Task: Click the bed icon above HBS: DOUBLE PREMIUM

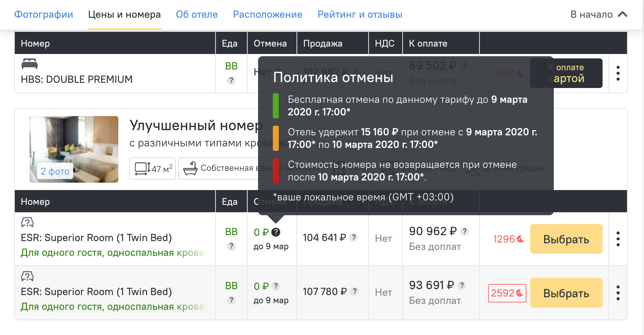Action: click(x=30, y=64)
